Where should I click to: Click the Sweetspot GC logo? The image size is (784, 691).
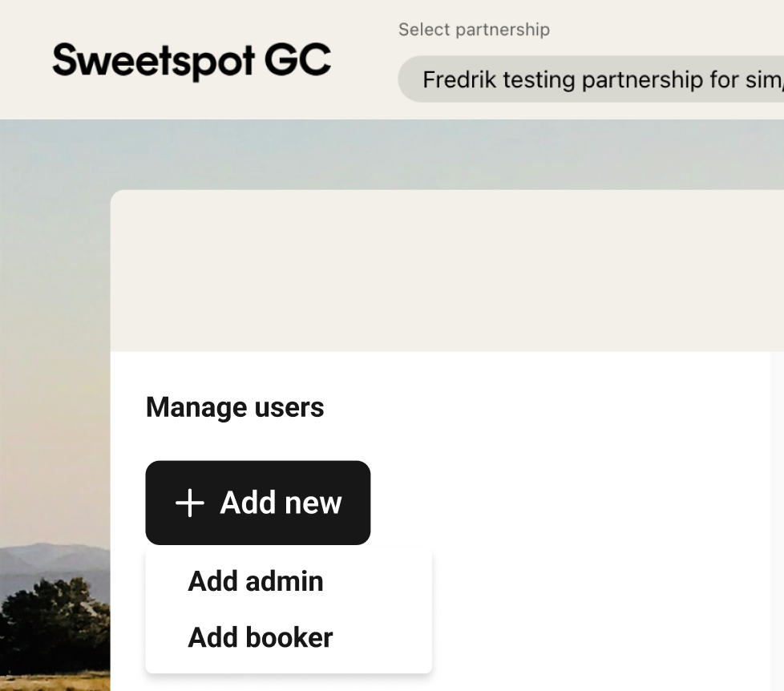[x=192, y=61]
